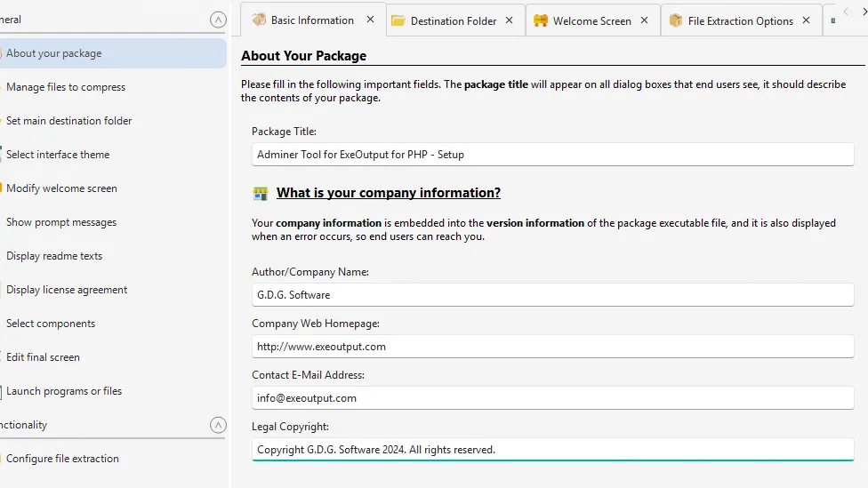Click the company information shop icon
Image resolution: width=868 pixels, height=488 pixels.
point(261,193)
